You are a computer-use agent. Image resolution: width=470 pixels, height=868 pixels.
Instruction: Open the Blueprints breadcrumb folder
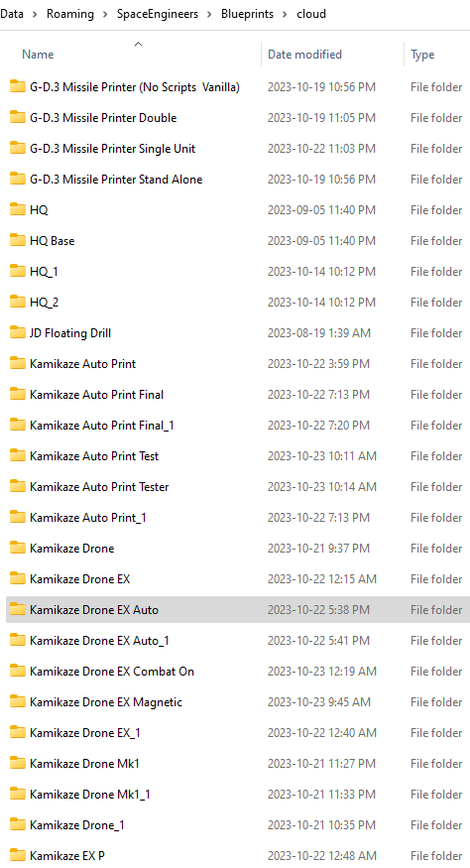(247, 14)
